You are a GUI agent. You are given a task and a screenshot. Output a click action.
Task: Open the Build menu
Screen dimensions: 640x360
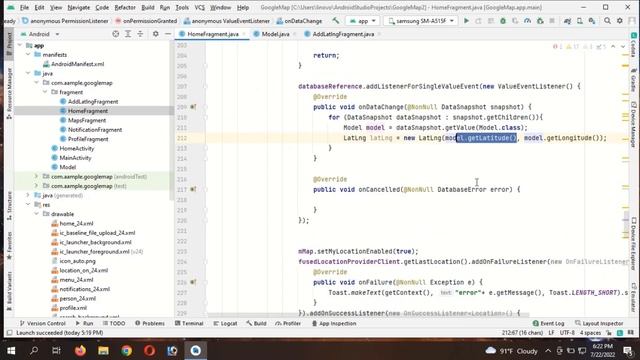[x=148, y=7]
